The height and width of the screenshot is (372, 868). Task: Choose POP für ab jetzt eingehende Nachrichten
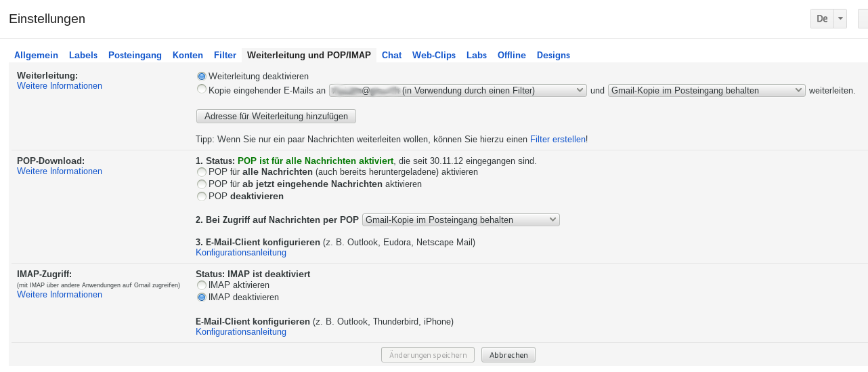pos(202,184)
